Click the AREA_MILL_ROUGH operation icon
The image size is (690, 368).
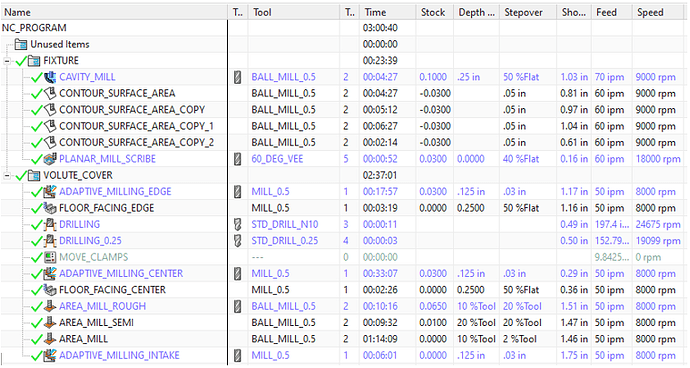pyautogui.click(x=50, y=306)
